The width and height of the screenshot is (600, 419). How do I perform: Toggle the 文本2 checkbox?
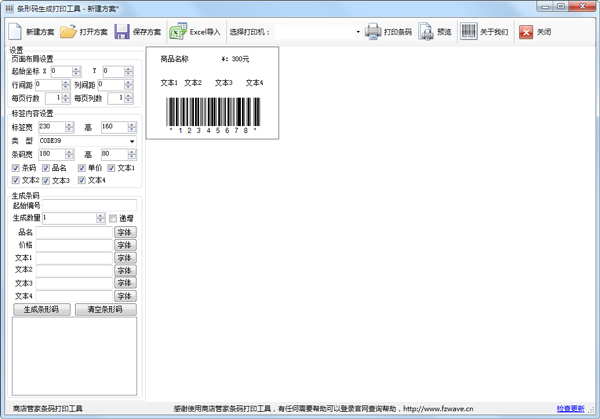[x=16, y=180]
